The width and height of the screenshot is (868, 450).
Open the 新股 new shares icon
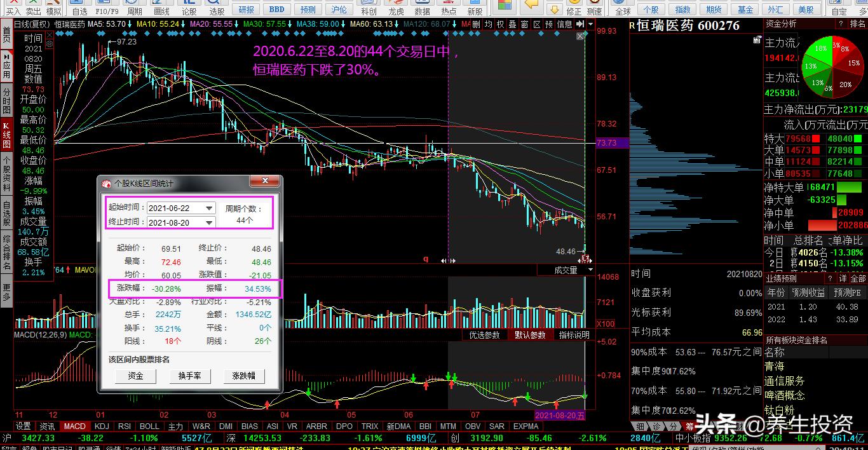(x=475, y=8)
